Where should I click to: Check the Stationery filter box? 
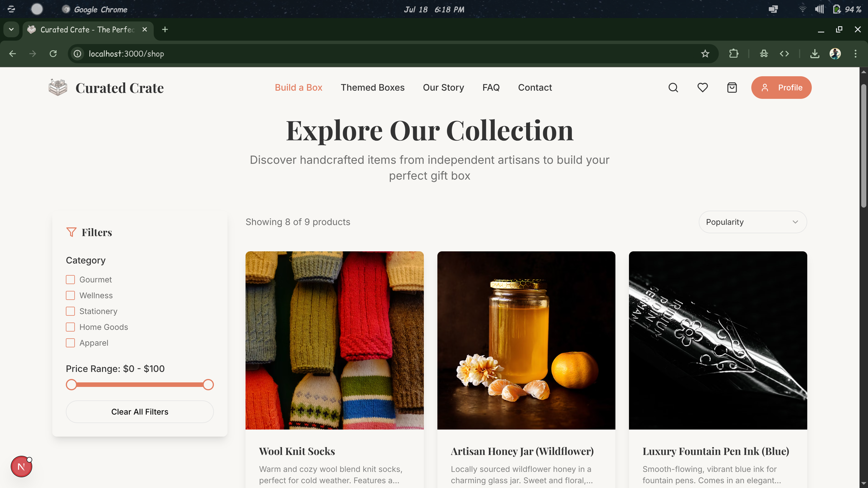70,311
